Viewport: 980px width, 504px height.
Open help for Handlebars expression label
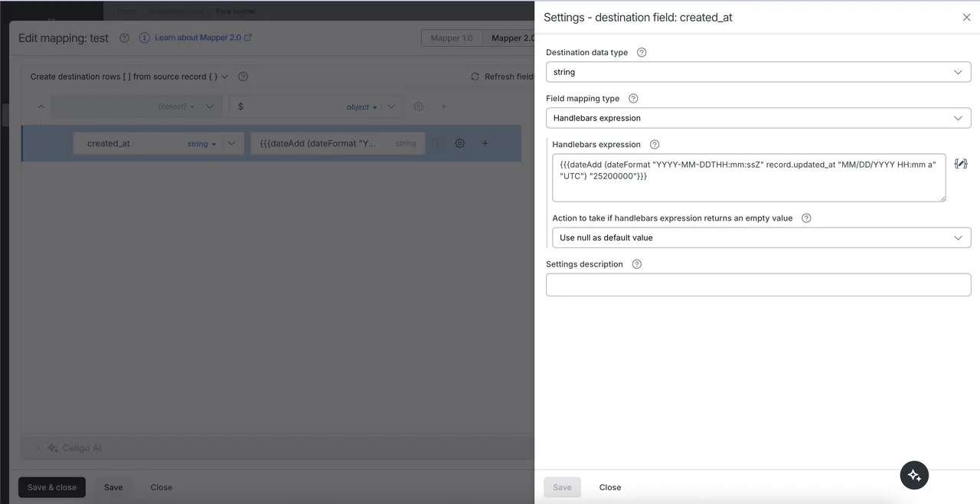655,145
